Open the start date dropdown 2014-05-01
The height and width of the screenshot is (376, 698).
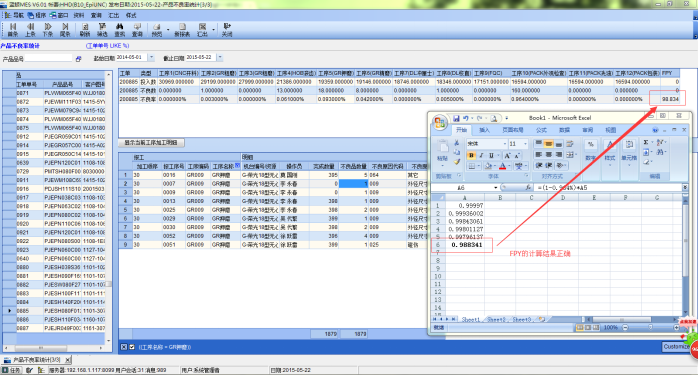[151, 57]
